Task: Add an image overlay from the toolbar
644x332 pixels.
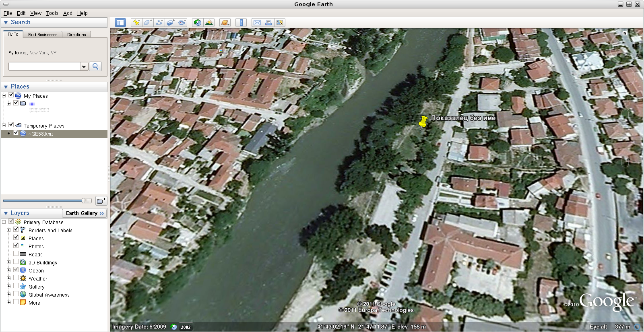Action: tap(171, 23)
